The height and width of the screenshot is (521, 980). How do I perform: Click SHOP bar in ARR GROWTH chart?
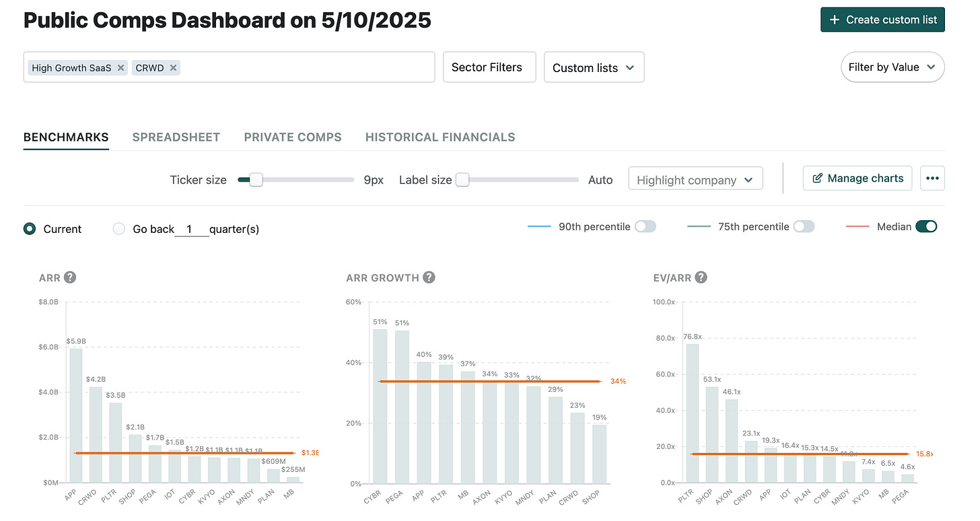[x=599, y=454]
